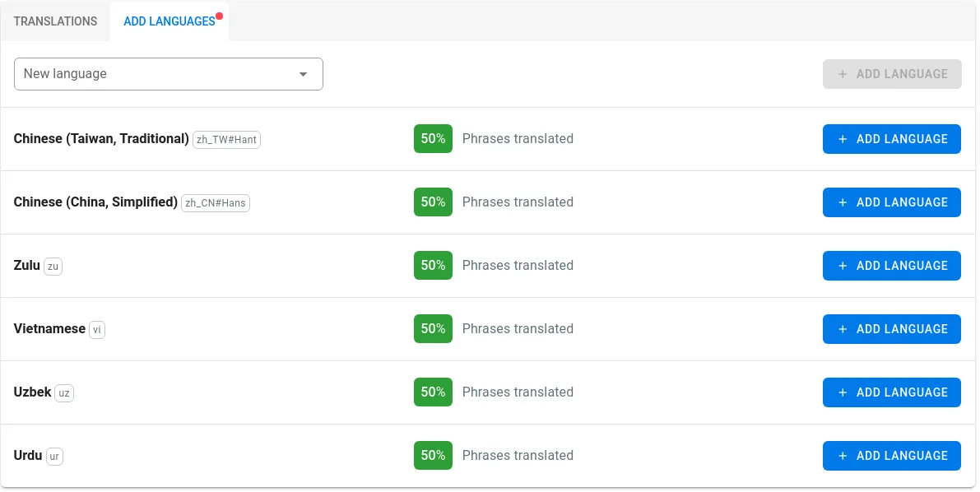Click the plus icon in Urdu's Add Language button
The height and width of the screenshot is (492, 980).
pyautogui.click(x=843, y=456)
